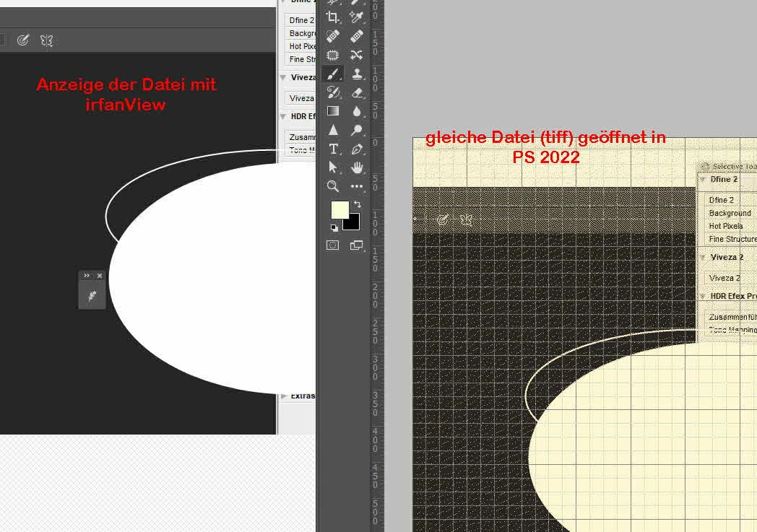Click the Viveza button in left panel
This screenshot has width=757, height=532.
point(300,98)
